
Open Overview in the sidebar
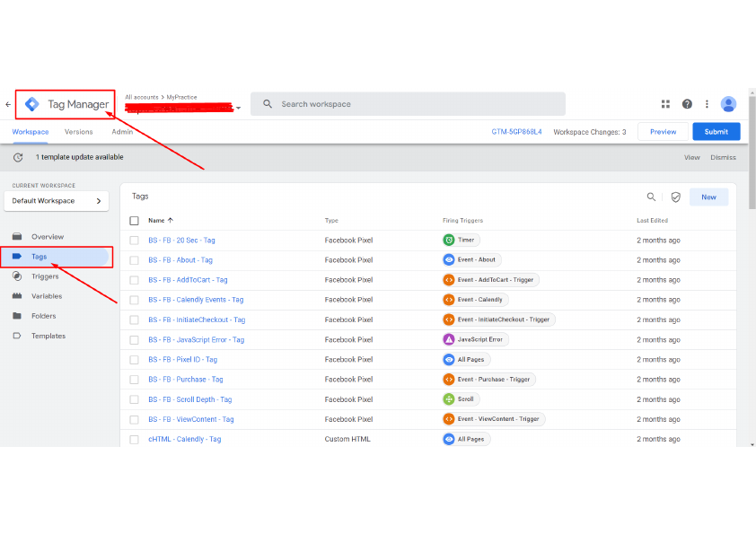[48, 237]
